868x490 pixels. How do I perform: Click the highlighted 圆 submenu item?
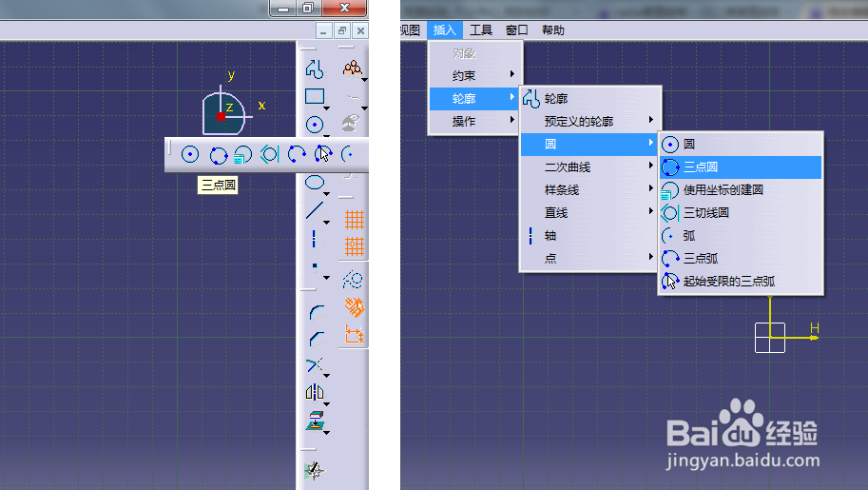click(x=590, y=144)
